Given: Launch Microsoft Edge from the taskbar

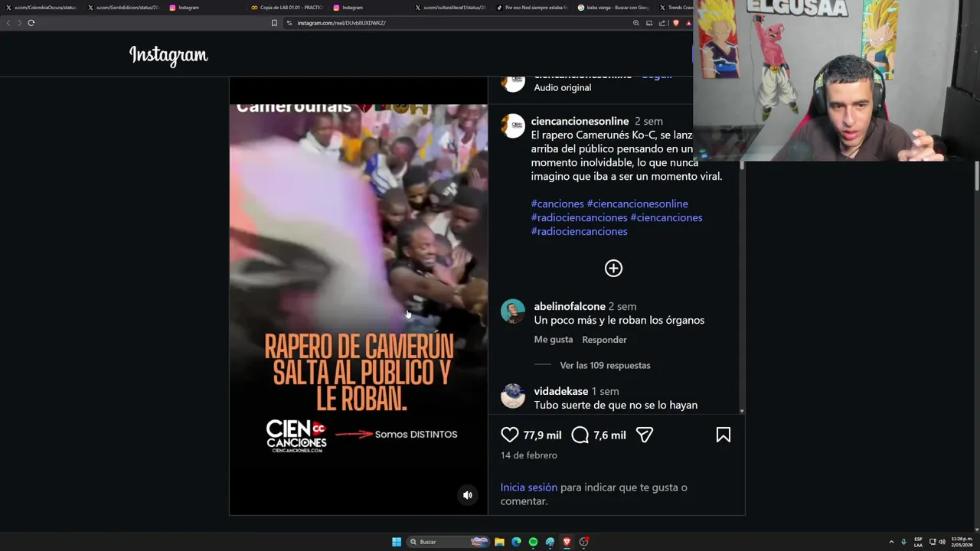Looking at the screenshot, I should 516,542.
